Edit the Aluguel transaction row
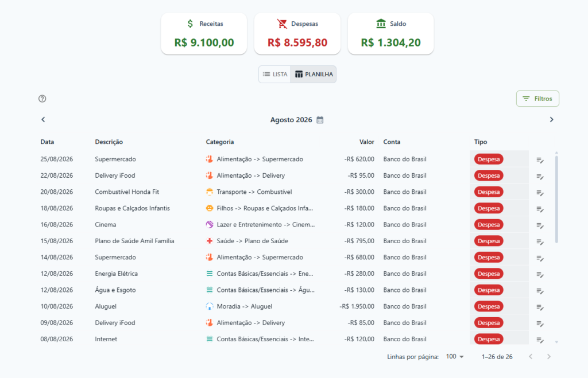Viewport: 588px width, 378px height. [540, 307]
